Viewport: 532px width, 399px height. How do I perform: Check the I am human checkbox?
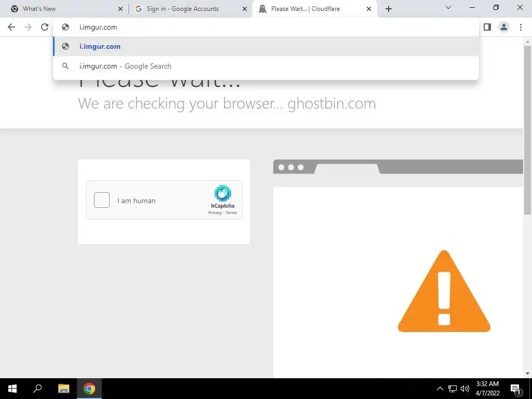tap(102, 200)
